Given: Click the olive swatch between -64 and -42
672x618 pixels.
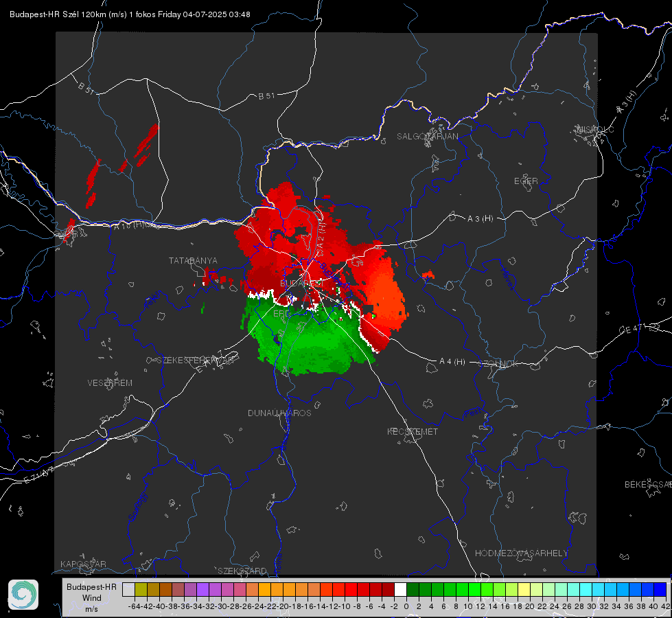Looking at the screenshot, I should point(141,589).
